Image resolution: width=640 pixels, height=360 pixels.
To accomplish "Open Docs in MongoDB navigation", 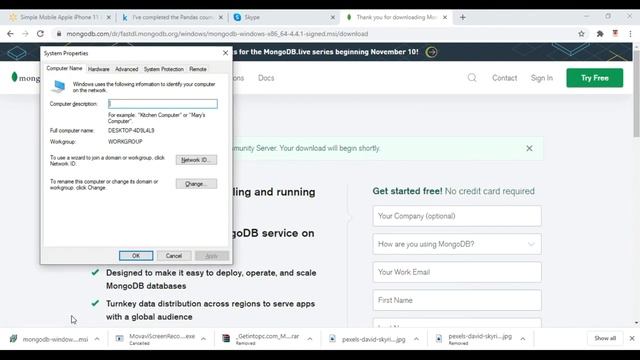I will click(x=266, y=78).
